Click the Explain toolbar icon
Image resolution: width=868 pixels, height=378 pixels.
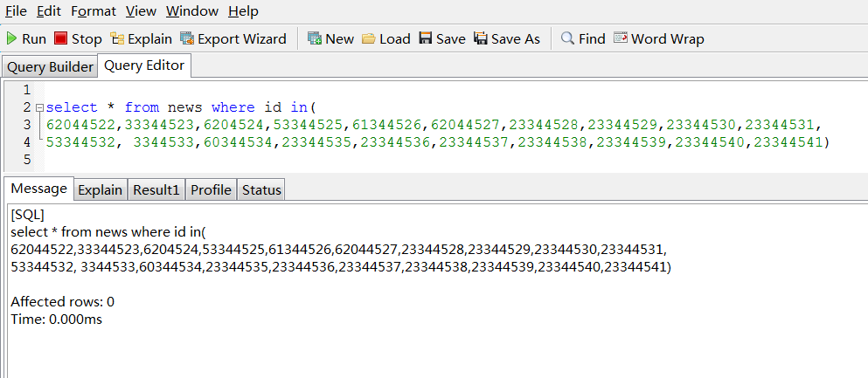(x=117, y=38)
